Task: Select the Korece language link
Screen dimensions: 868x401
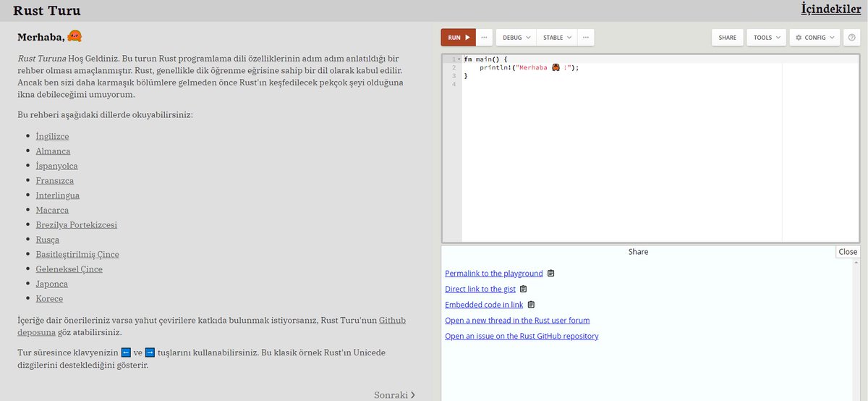Action: [x=49, y=298]
